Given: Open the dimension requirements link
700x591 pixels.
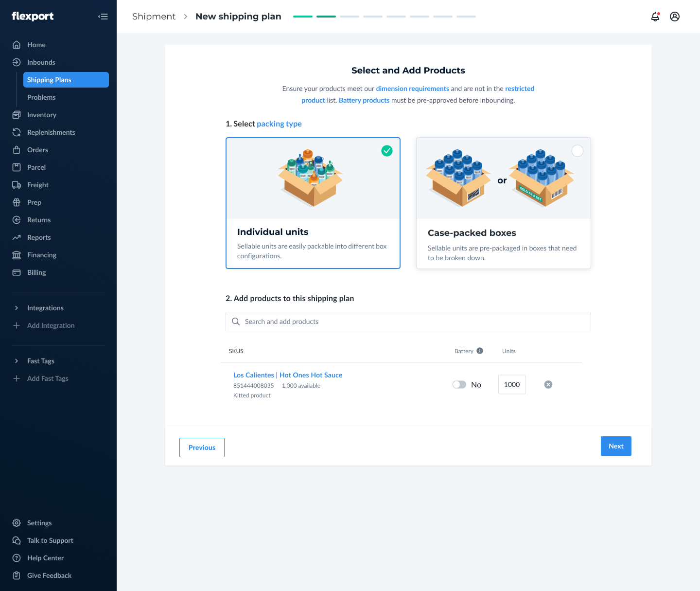Looking at the screenshot, I should pyautogui.click(x=412, y=89).
